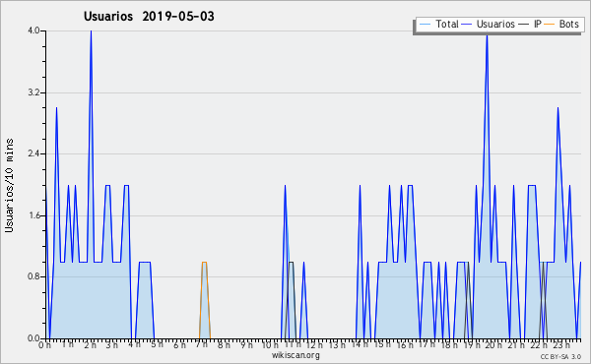
Task: Click the '0.0' y-axis value
Action: tap(34, 338)
